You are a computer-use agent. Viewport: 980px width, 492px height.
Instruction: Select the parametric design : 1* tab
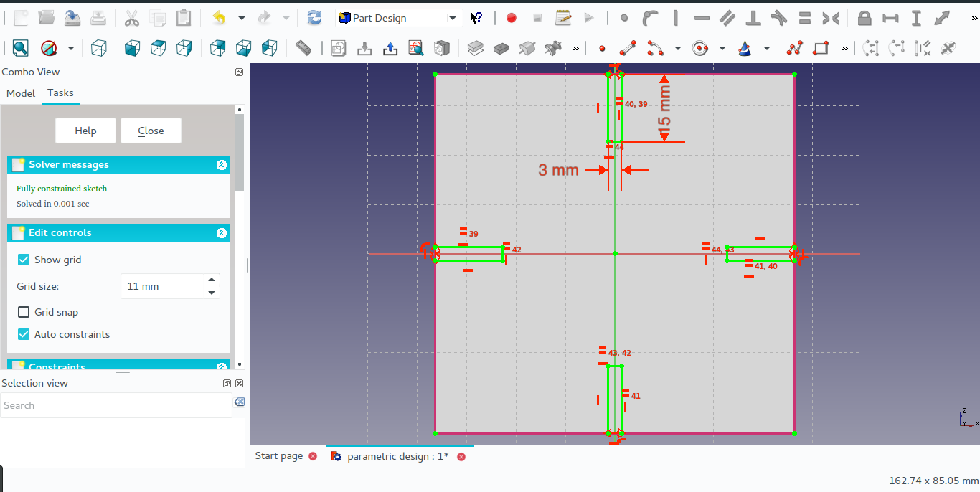click(x=399, y=456)
